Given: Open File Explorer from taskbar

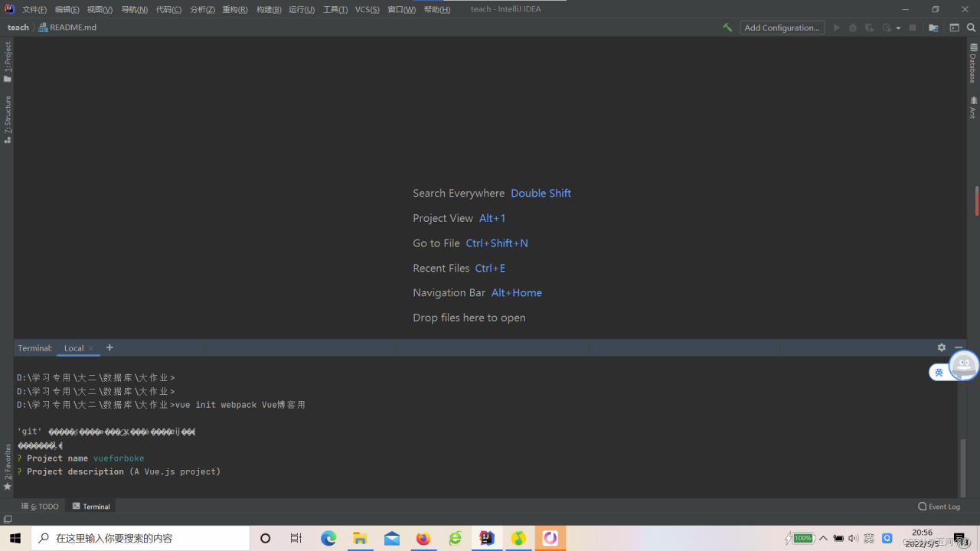Looking at the screenshot, I should pyautogui.click(x=360, y=538).
